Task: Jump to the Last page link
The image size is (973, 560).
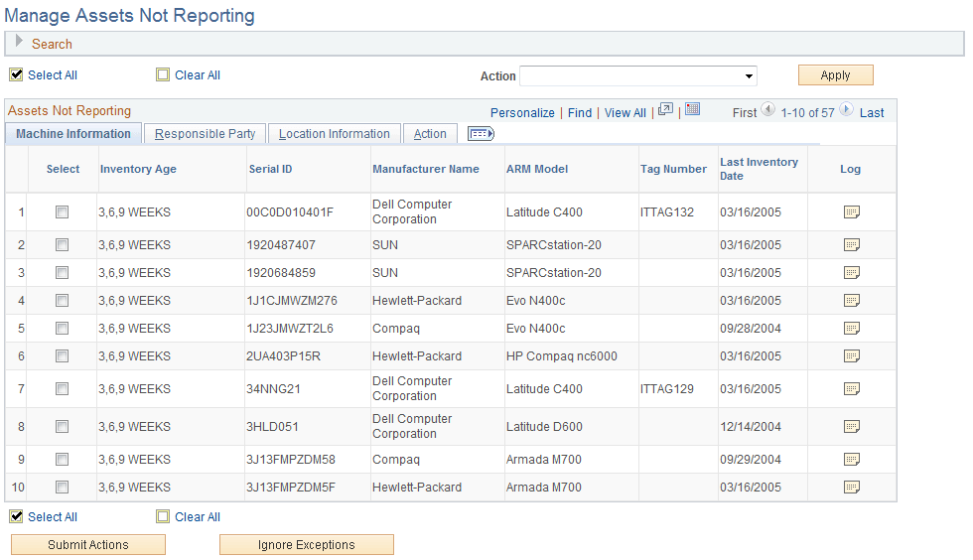Action: (872, 113)
